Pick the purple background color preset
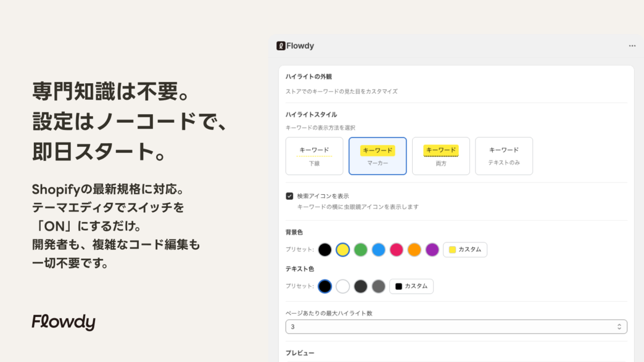Screen dimensions: 644x362 click(432, 250)
